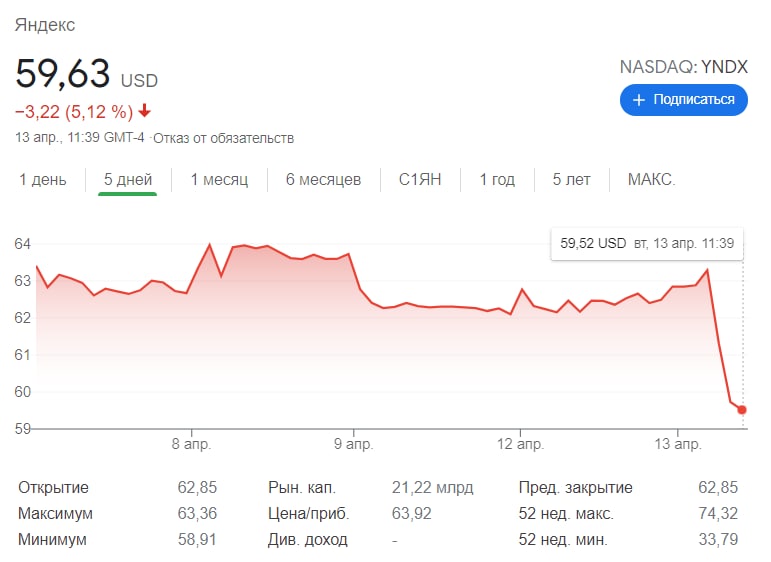Viewport: 771px width, 562px height.
Task: Click the 9 апр. axis label
Action: tap(354, 444)
